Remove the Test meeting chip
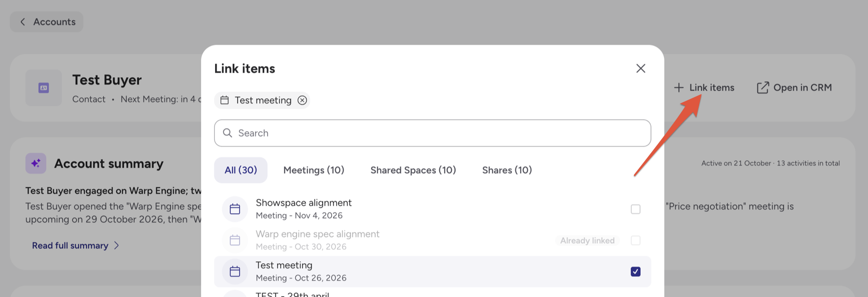Viewport: 868px width, 297px height. click(x=302, y=100)
